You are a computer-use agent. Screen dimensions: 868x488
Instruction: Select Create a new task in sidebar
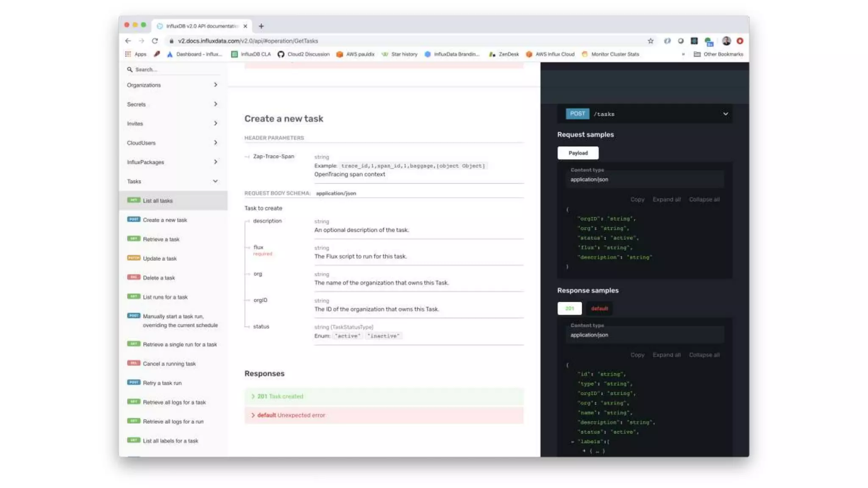coord(165,220)
